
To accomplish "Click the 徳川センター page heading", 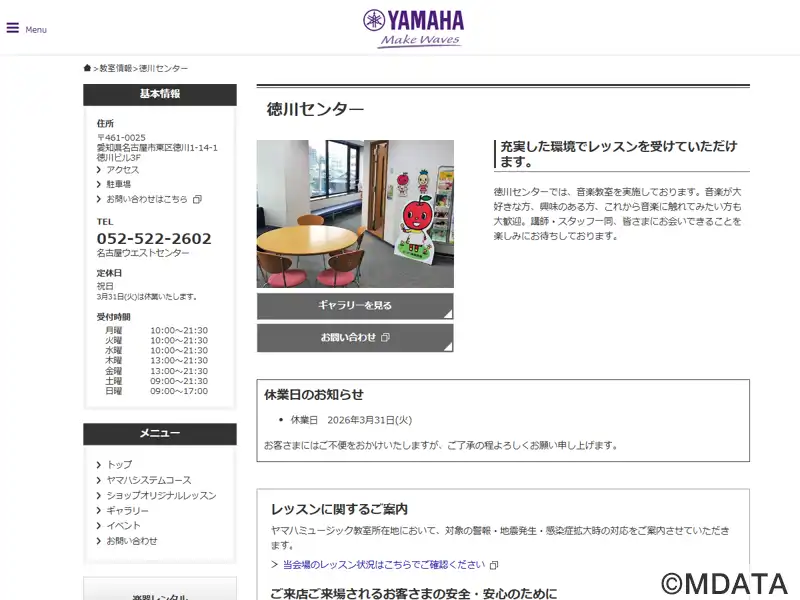I will [x=315, y=109].
